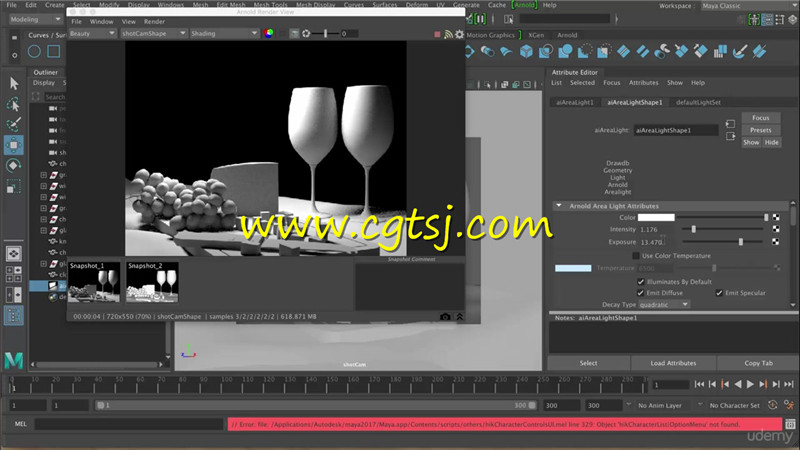Viewport: 800px width, 450px height.
Task: Play the timeline forward
Action: (750, 384)
